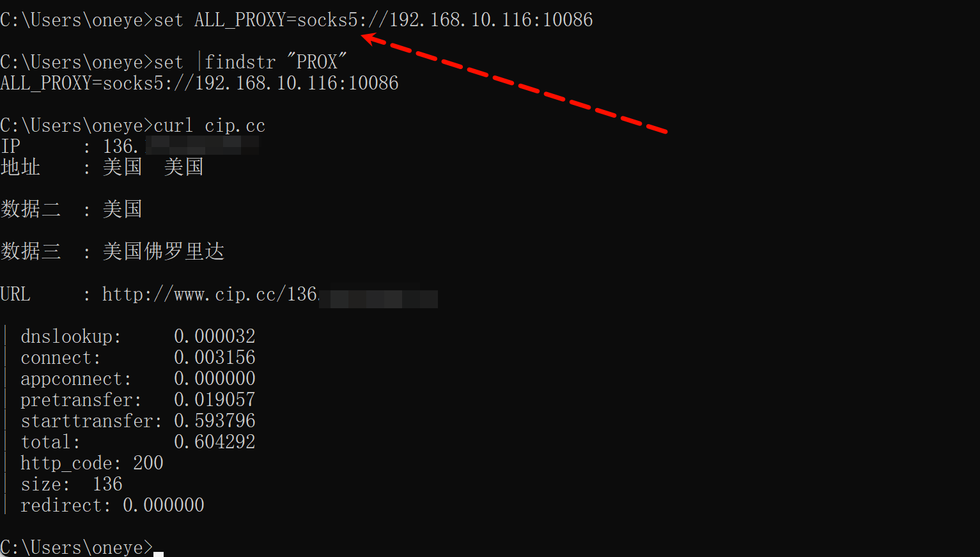This screenshot has width=980, height=557.
Task: Click the redirect: 0.000000 line
Action: (x=113, y=505)
